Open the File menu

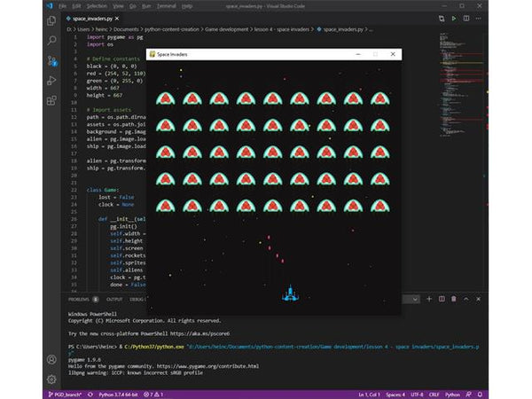click(x=63, y=6)
